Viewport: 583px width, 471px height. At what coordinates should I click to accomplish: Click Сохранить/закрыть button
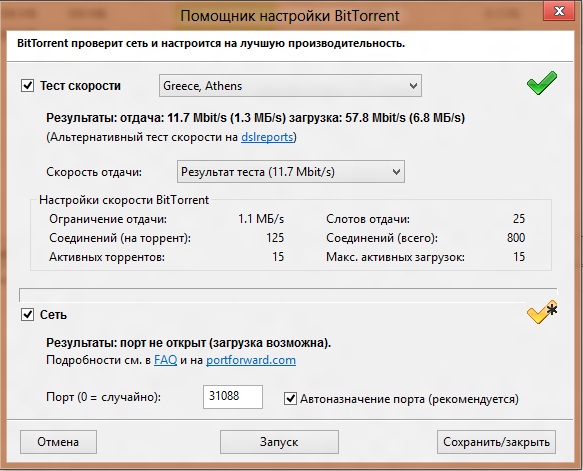496,442
